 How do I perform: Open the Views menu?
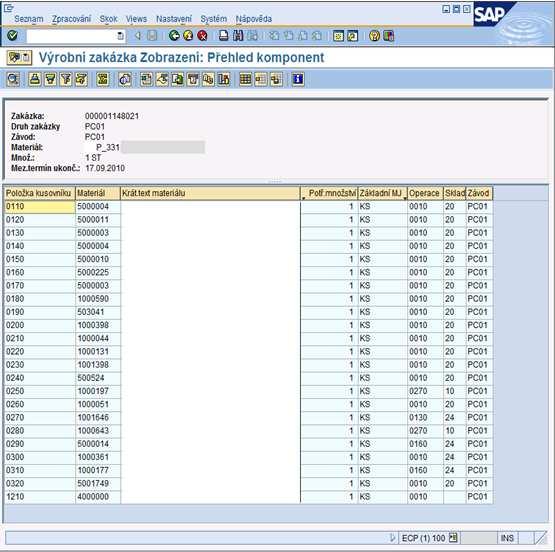136,19
